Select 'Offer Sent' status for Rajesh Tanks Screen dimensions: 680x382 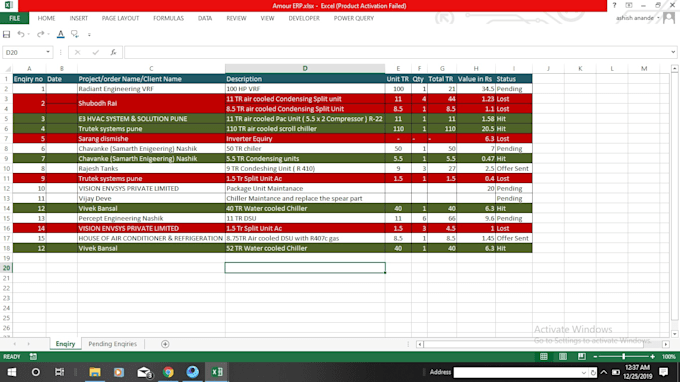[513, 169]
